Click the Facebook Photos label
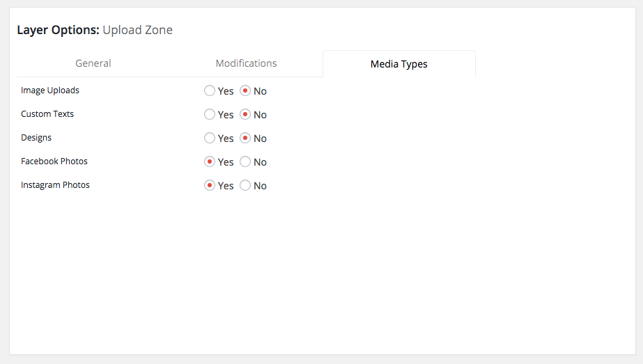 [x=54, y=161]
